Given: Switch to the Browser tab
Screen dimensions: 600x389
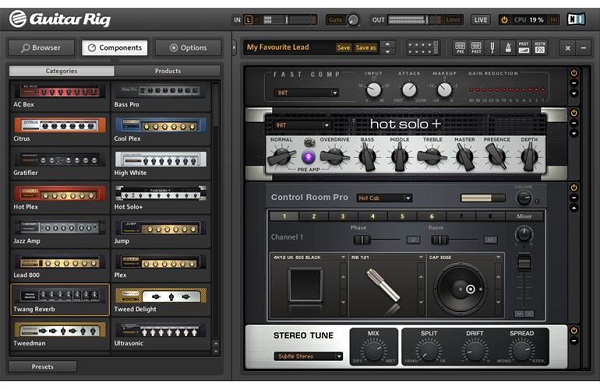Looking at the screenshot, I should point(41,48).
